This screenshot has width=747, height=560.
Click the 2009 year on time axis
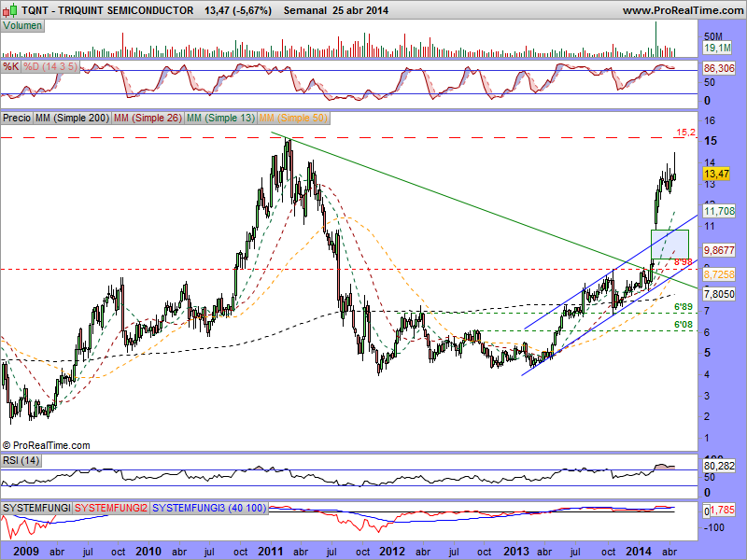(26, 552)
